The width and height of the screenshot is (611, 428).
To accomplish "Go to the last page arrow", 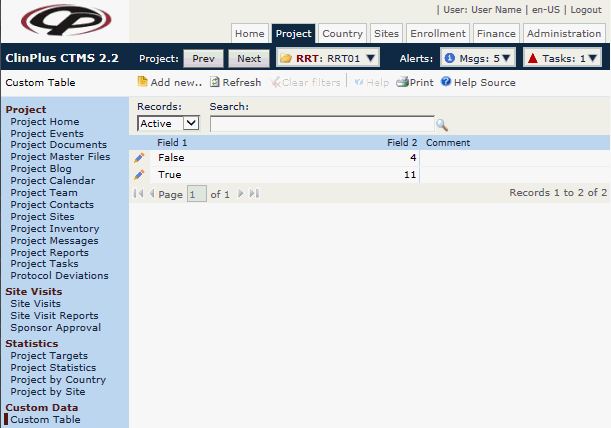I will pos(254,193).
